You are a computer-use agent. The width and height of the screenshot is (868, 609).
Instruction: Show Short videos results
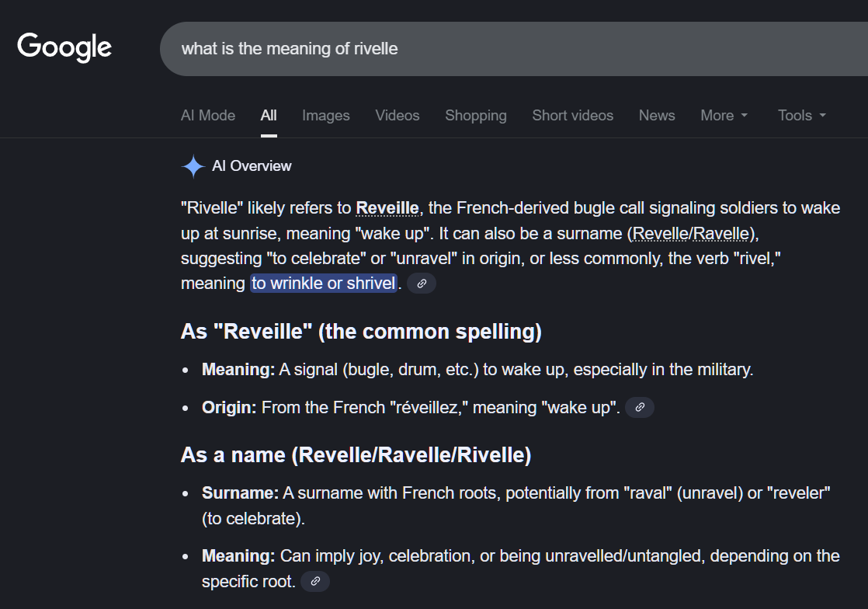572,115
